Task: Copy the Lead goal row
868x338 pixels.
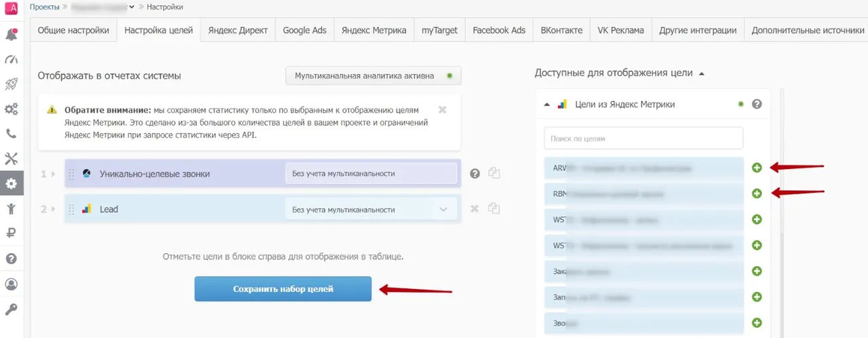Action: pyautogui.click(x=494, y=208)
